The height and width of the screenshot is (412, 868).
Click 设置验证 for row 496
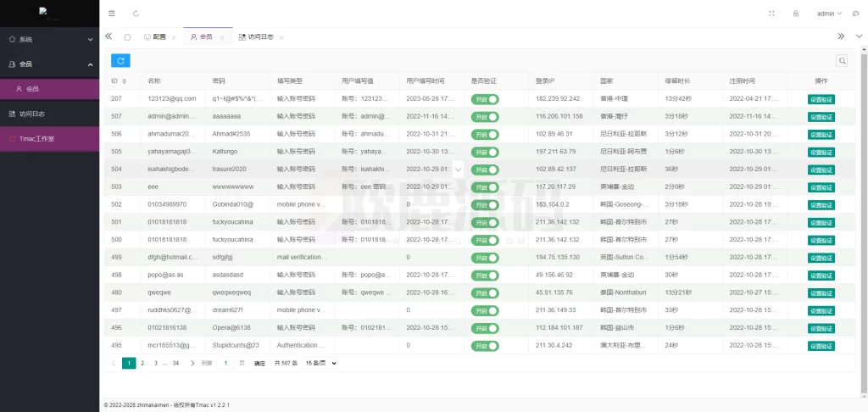(x=821, y=328)
